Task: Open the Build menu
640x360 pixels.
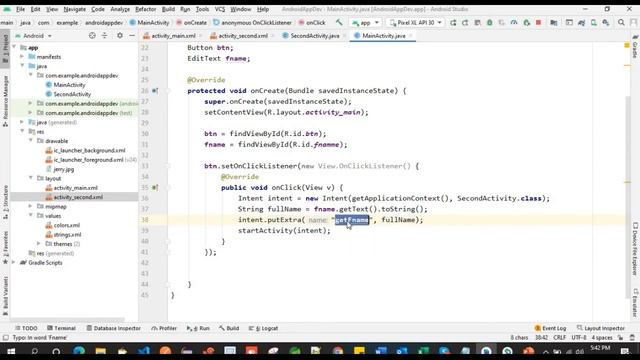Action: click(x=168, y=9)
